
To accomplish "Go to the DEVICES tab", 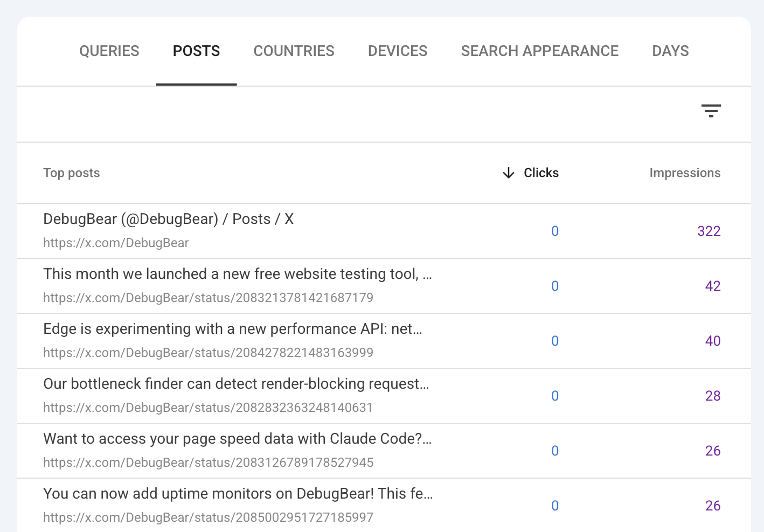I will [x=398, y=51].
